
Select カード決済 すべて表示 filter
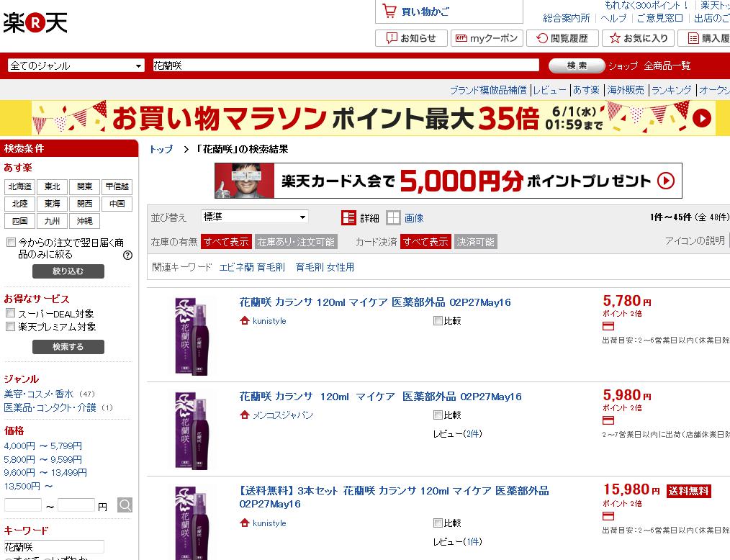tap(425, 242)
